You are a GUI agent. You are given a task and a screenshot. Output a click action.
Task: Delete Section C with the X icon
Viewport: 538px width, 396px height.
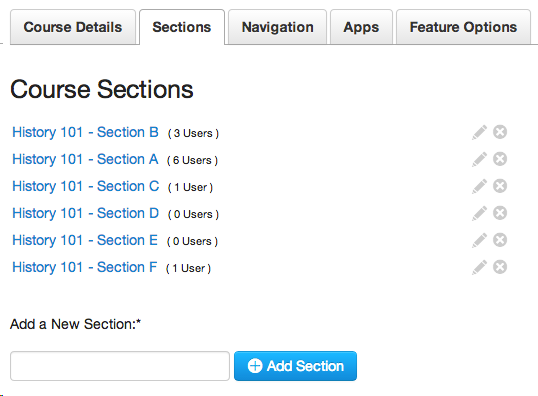(500, 186)
